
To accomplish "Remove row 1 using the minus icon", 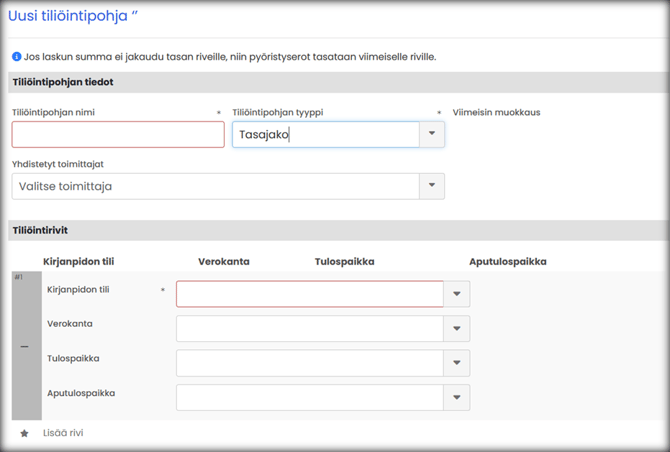I will point(24,347).
